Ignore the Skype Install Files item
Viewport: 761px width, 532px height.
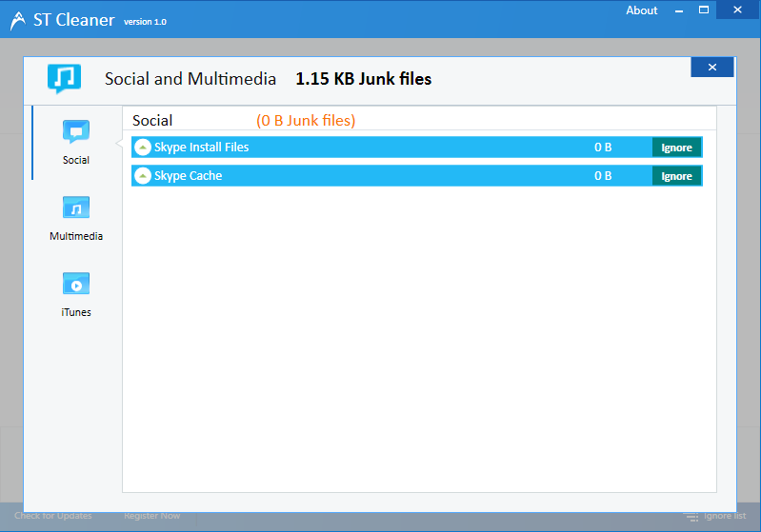pos(676,148)
